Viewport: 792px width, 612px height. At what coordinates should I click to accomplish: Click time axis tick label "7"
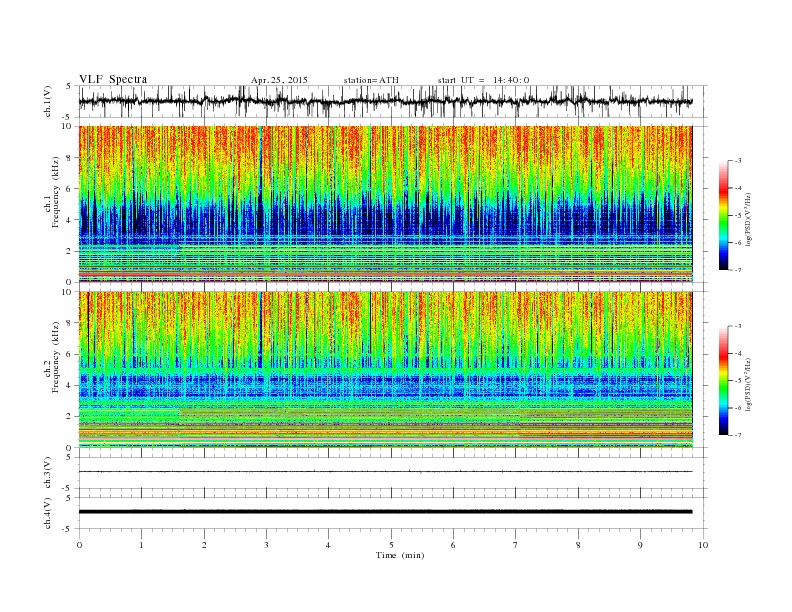coord(516,545)
